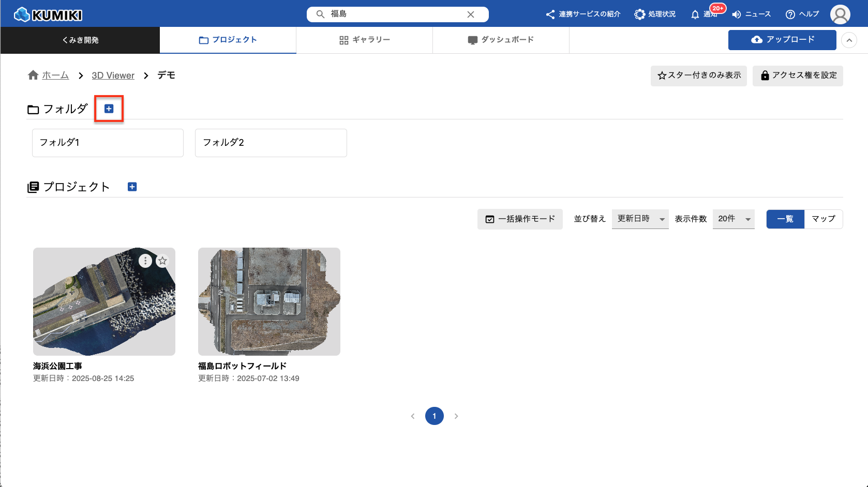Switch to the ギャラリー tab

(x=364, y=40)
